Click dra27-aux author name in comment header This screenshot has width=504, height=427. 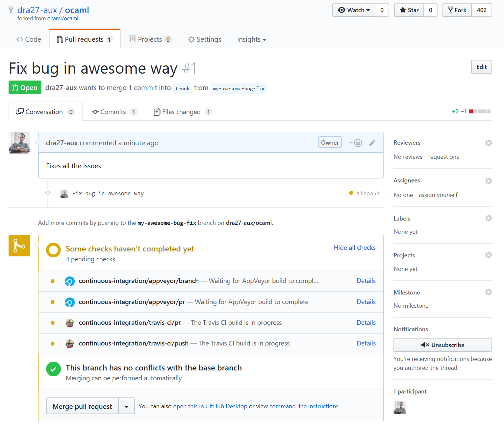[x=62, y=143]
